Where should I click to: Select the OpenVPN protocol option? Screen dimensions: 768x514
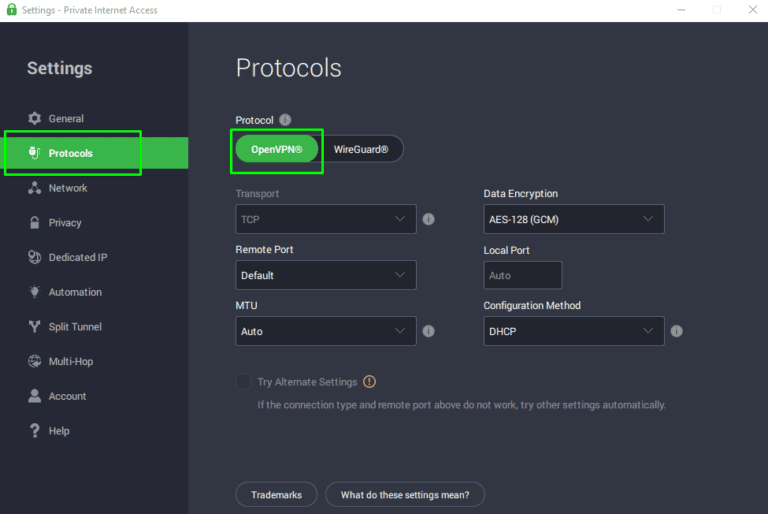click(277, 149)
